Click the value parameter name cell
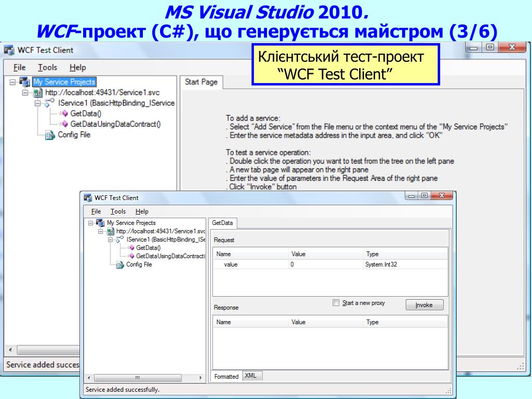 pos(251,264)
